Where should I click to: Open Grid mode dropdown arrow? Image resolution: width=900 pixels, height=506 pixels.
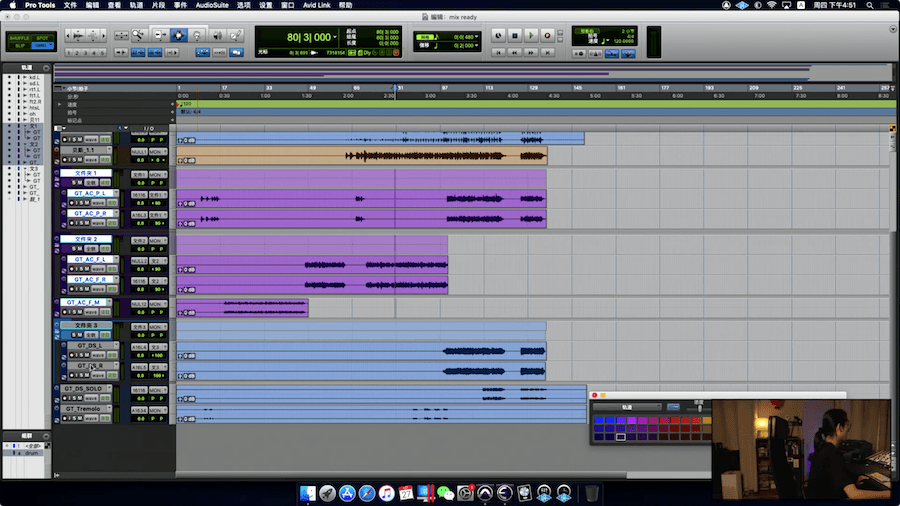click(x=51, y=45)
